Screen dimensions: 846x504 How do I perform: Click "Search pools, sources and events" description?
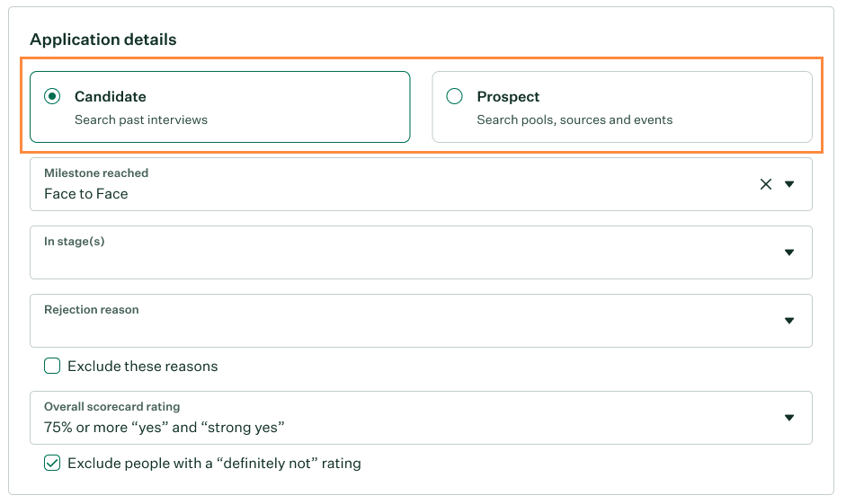coord(574,119)
